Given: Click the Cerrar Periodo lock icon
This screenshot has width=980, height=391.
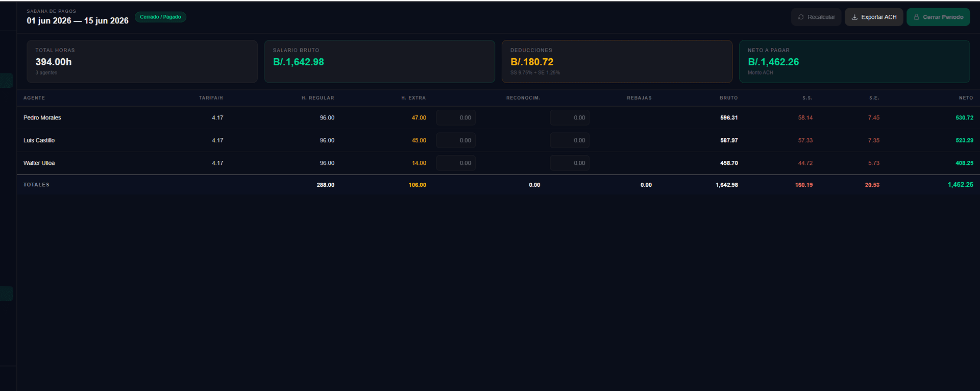Looking at the screenshot, I should coord(916,17).
